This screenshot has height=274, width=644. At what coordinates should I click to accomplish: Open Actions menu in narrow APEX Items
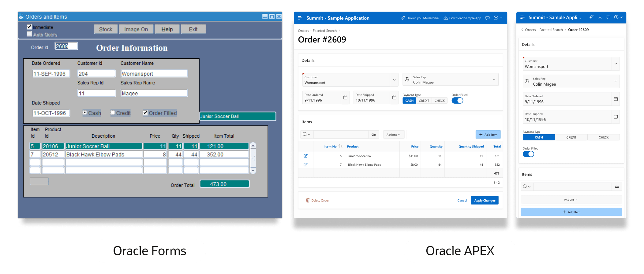(571, 199)
